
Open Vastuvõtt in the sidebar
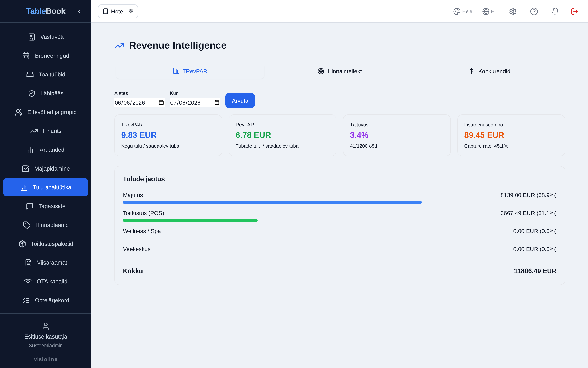tap(46, 37)
